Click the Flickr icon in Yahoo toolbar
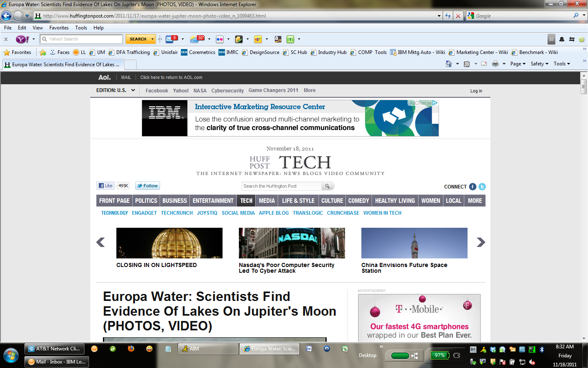Screen dimensions: 588x368 click(220, 39)
